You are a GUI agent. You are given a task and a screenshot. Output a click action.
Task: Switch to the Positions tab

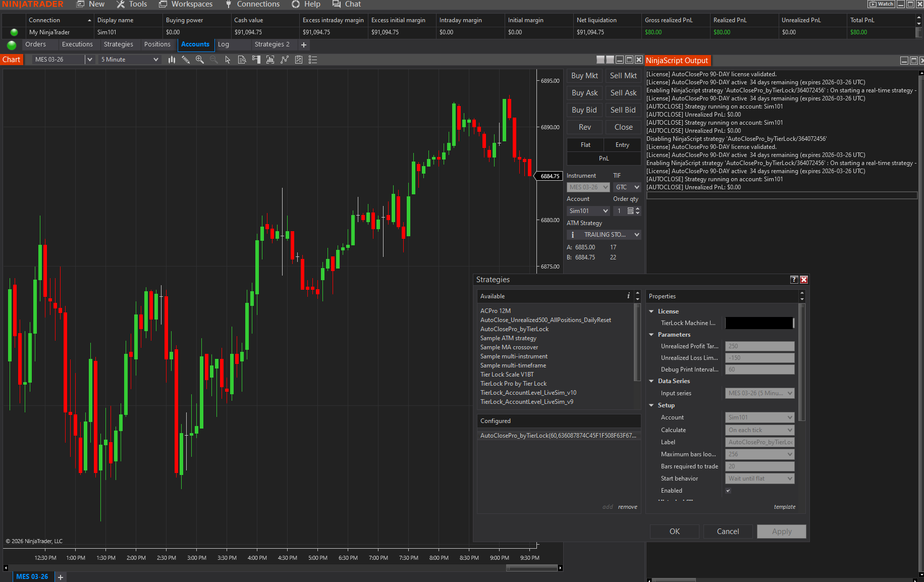point(157,44)
